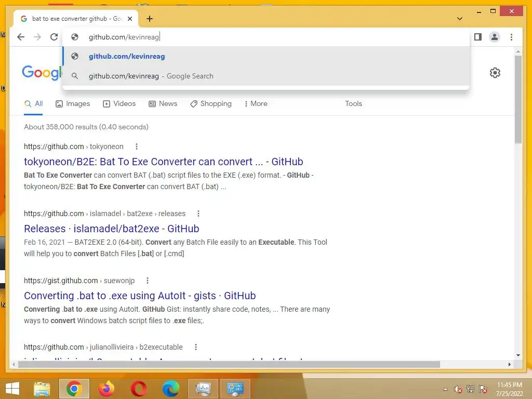The height and width of the screenshot is (399, 532).
Task: Open 'Converting .bat to .exe using AutoIt' gist
Action: point(140,296)
